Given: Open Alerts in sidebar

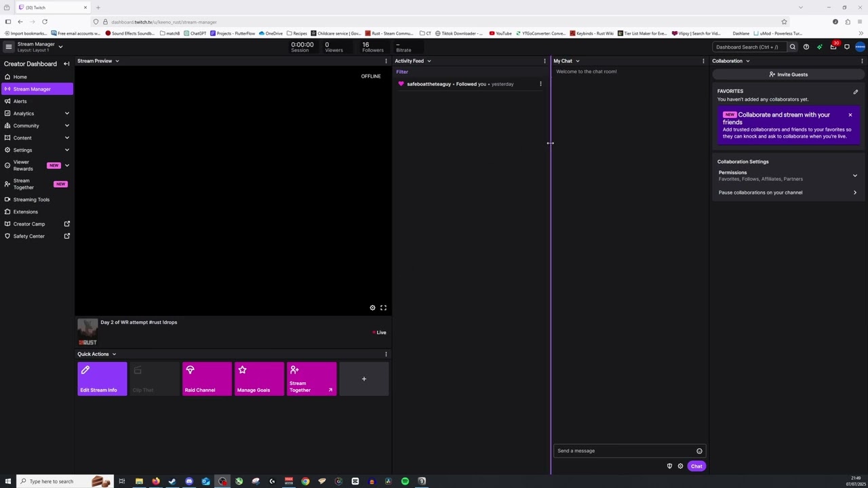Looking at the screenshot, I should click(x=37, y=101).
